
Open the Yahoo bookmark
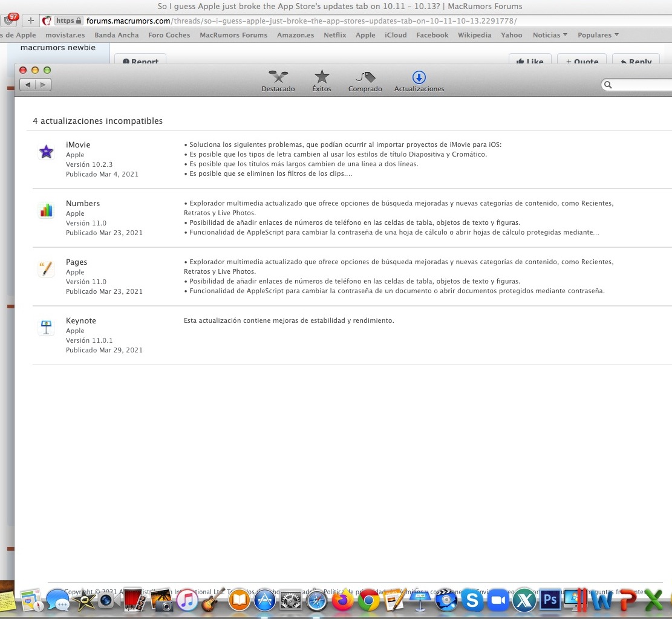[511, 35]
